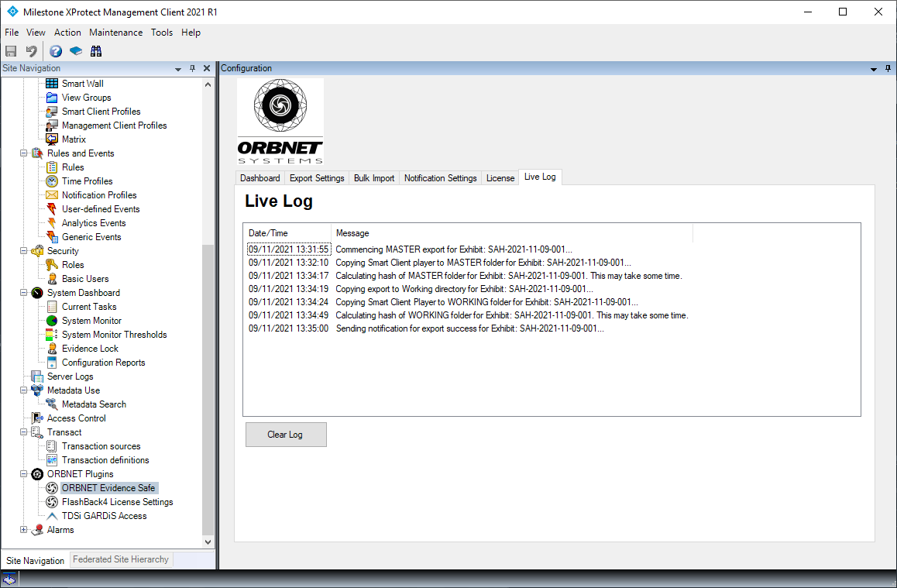
Task: Click the Notification Profiles envelope icon
Action: pyautogui.click(x=52, y=195)
